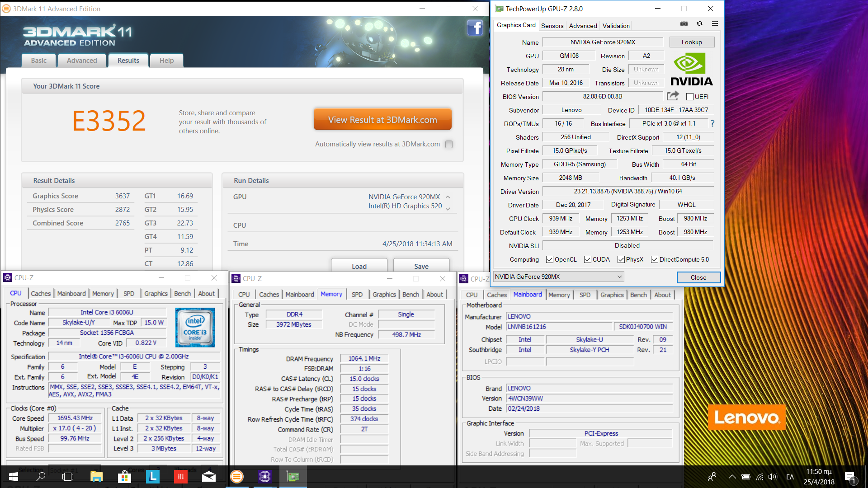
Task: Switch to the Basic tab in 3DMark 11
Action: (x=39, y=61)
